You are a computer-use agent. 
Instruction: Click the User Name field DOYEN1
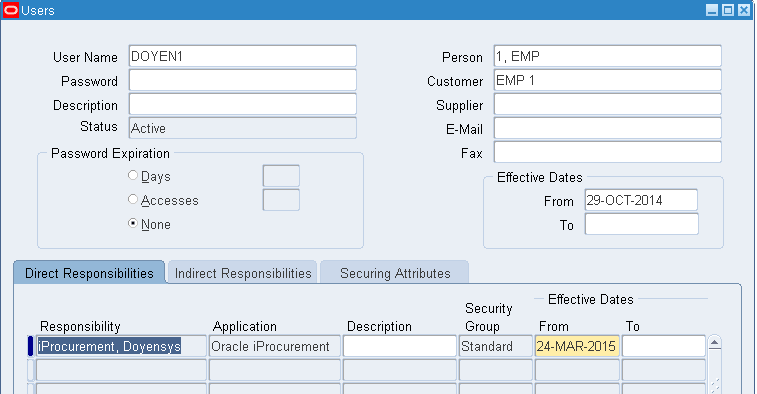coord(243,56)
